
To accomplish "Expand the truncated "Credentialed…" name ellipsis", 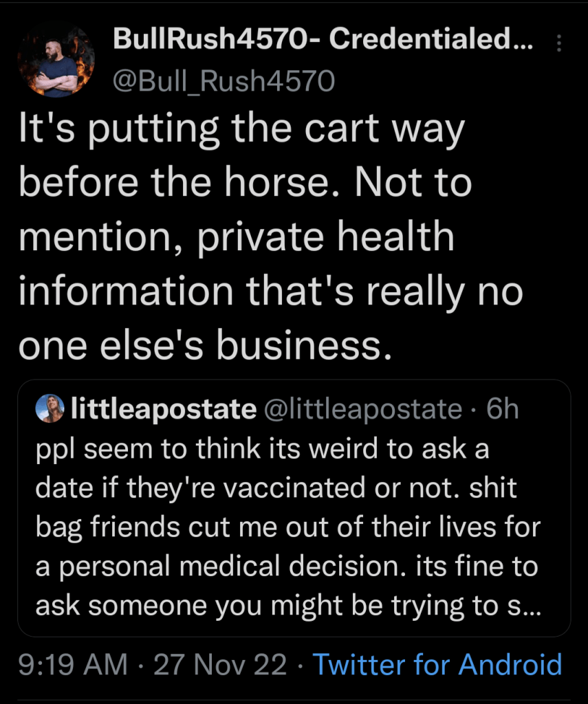I will coord(526,41).
